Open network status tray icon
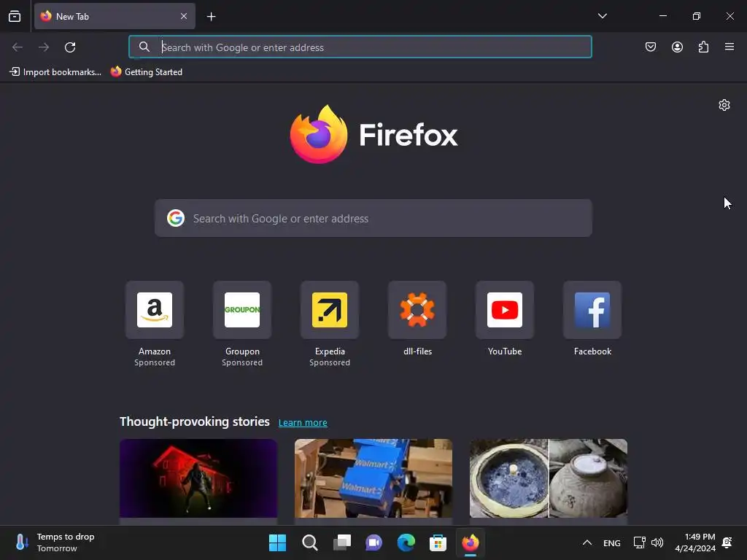The height and width of the screenshot is (560, 747). pyautogui.click(x=639, y=542)
